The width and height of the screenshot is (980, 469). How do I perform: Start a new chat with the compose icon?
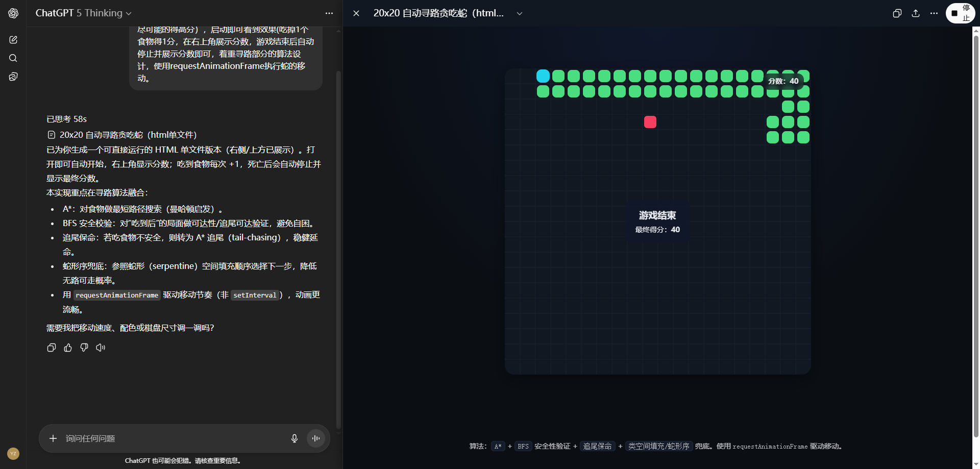coord(13,40)
